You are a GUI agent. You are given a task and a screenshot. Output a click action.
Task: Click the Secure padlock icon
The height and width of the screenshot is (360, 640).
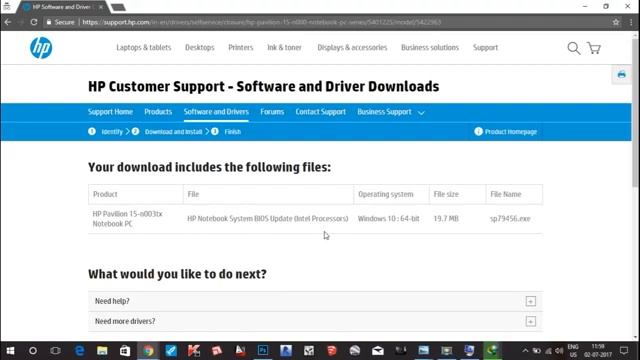49,22
